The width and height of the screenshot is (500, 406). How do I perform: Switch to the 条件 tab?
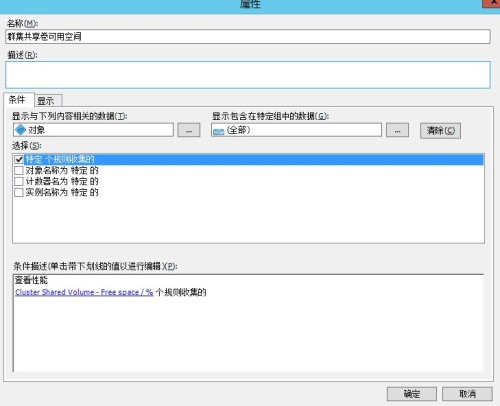coord(18,100)
